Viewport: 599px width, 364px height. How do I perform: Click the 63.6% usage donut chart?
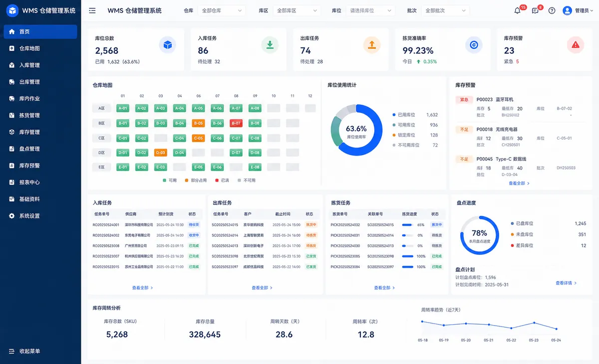(356, 130)
